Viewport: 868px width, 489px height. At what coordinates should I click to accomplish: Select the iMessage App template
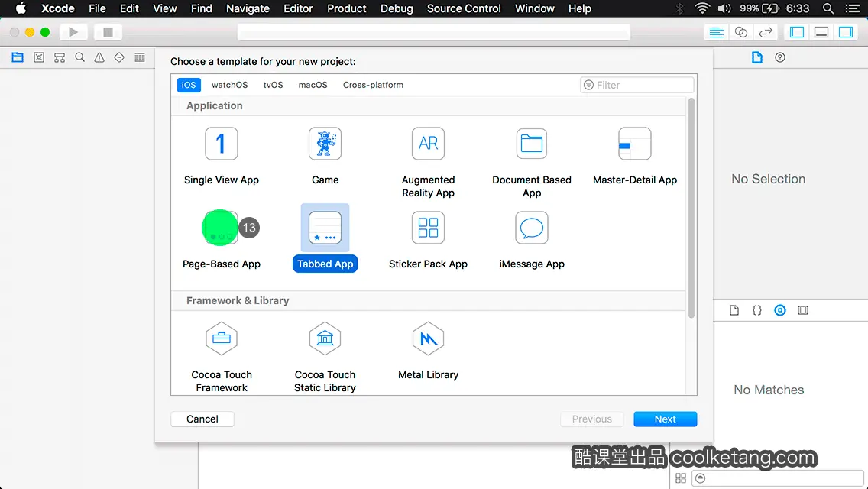532,241
